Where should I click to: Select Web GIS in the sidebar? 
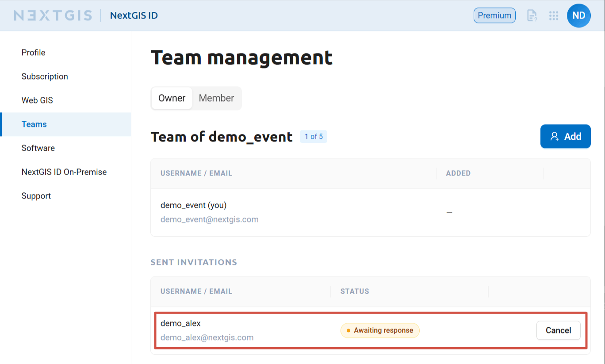[65, 100]
